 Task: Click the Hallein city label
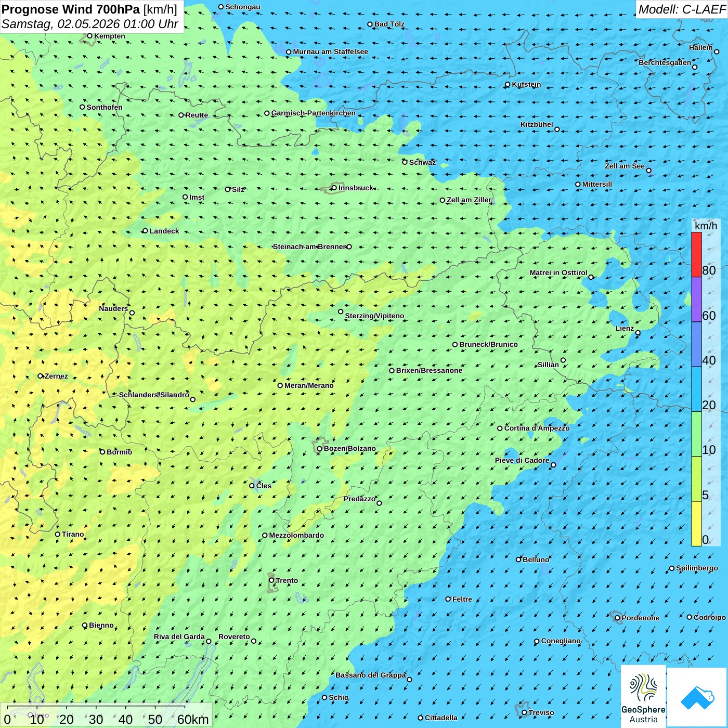[701, 47]
